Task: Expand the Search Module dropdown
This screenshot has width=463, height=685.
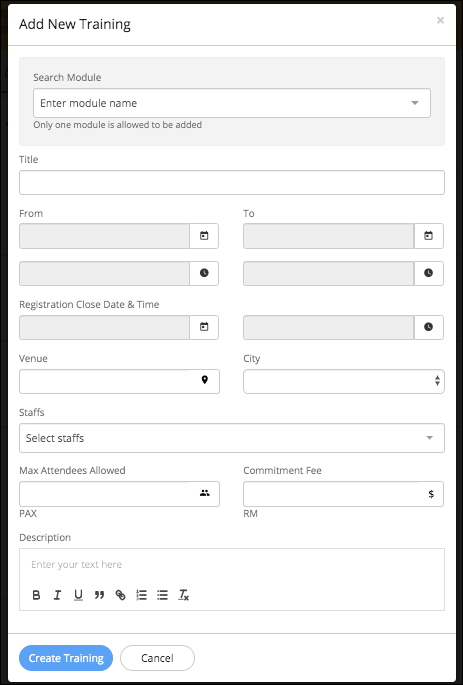Action: pos(232,103)
